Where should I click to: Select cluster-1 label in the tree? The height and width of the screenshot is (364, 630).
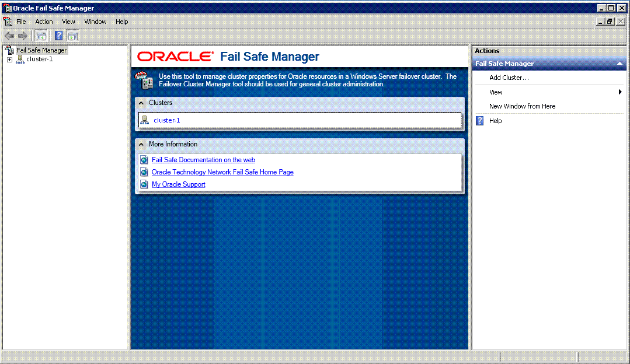pyautogui.click(x=39, y=60)
